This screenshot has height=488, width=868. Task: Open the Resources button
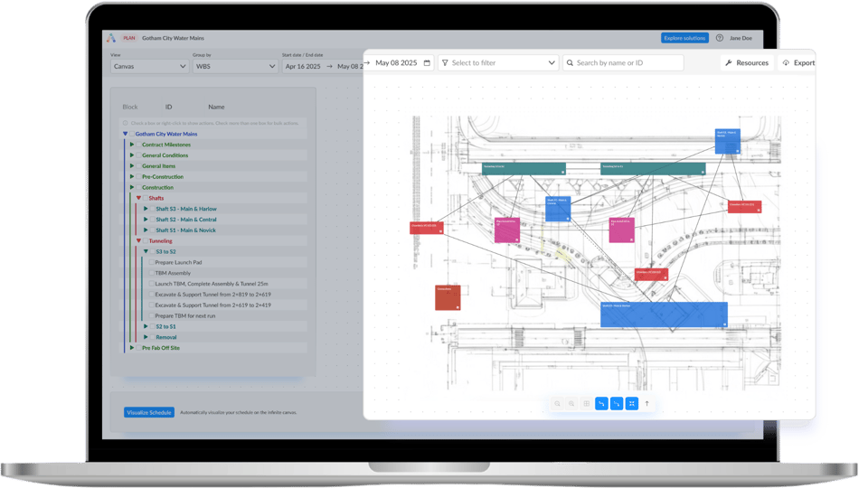coord(748,63)
